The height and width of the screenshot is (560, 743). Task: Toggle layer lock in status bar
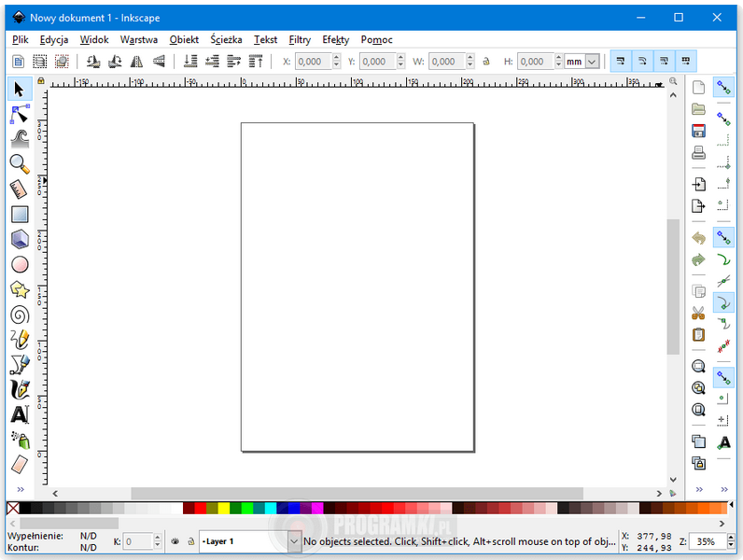191,541
